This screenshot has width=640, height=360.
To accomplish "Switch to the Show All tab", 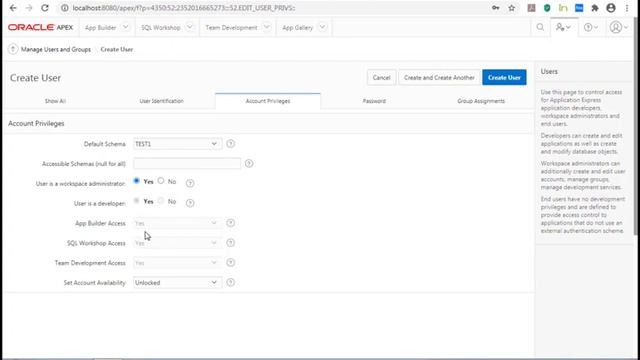I will click(55, 101).
